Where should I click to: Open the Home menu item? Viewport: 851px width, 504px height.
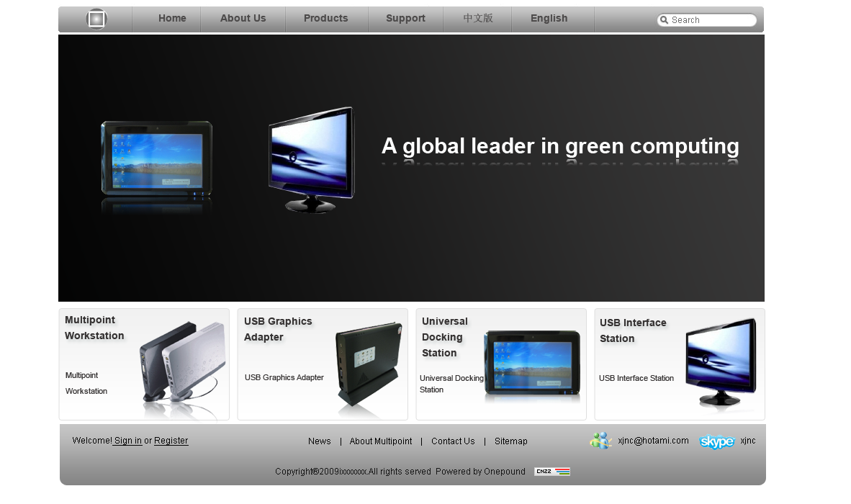click(172, 19)
